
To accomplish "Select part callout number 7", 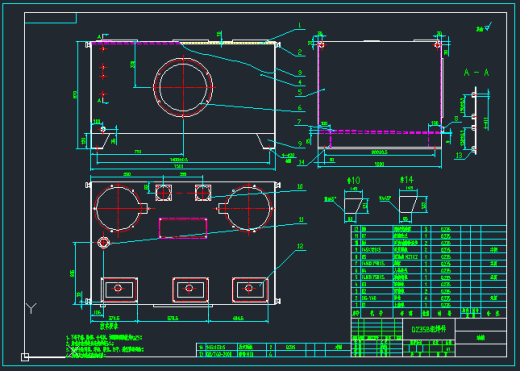I will pyautogui.click(x=299, y=122).
